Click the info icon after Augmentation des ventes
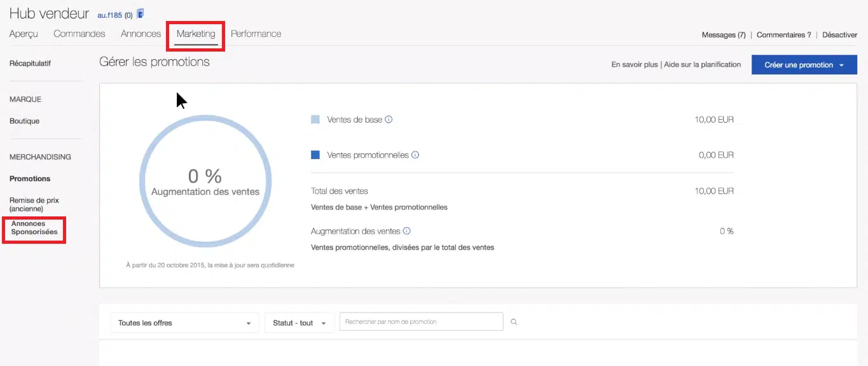Viewport: 868px width, 366px height. tap(406, 231)
